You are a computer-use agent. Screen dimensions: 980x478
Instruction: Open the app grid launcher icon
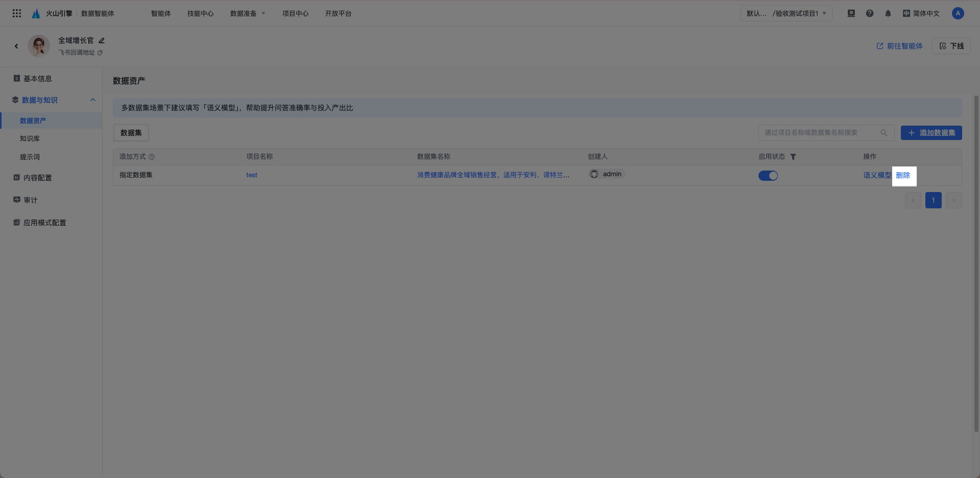[x=17, y=13]
